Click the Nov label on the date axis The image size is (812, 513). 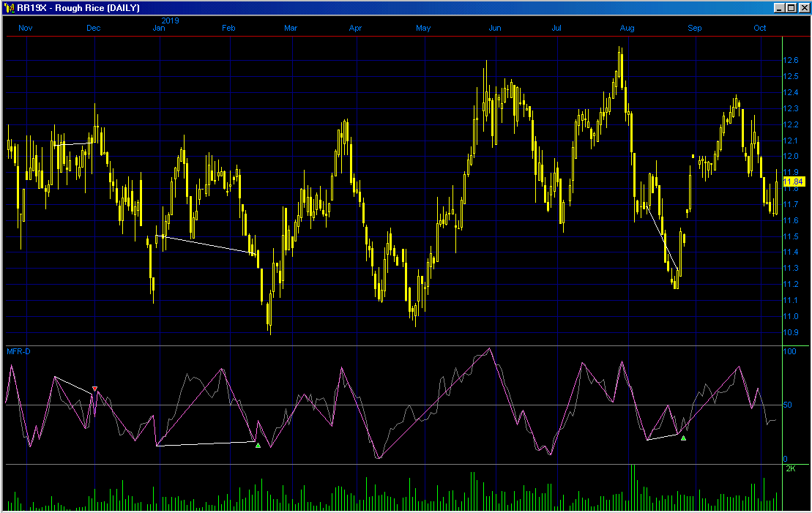[x=26, y=28]
